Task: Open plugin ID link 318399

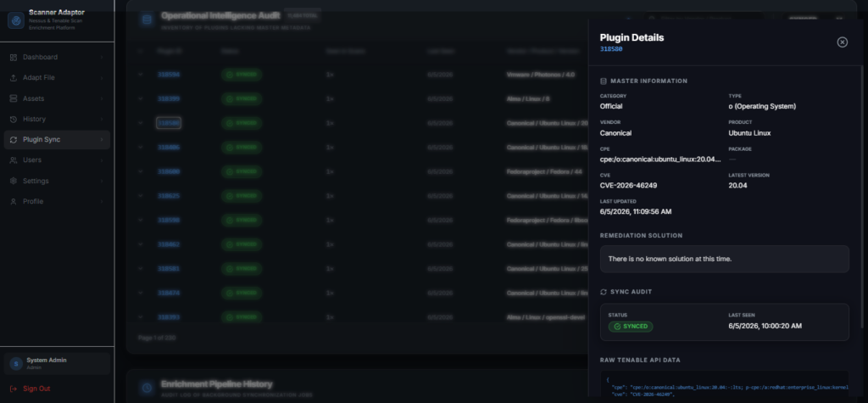Action: click(169, 98)
